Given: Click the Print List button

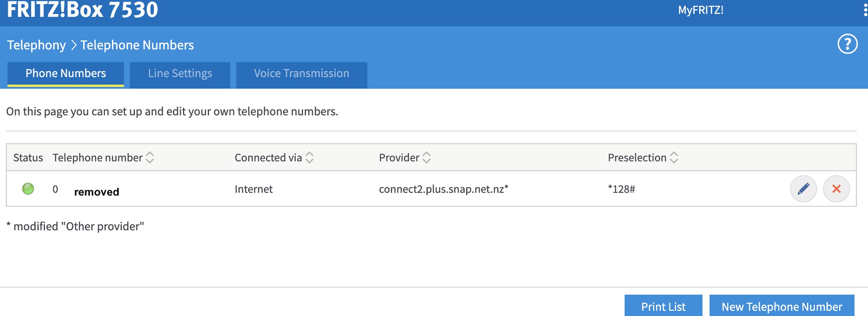Looking at the screenshot, I should (663, 306).
